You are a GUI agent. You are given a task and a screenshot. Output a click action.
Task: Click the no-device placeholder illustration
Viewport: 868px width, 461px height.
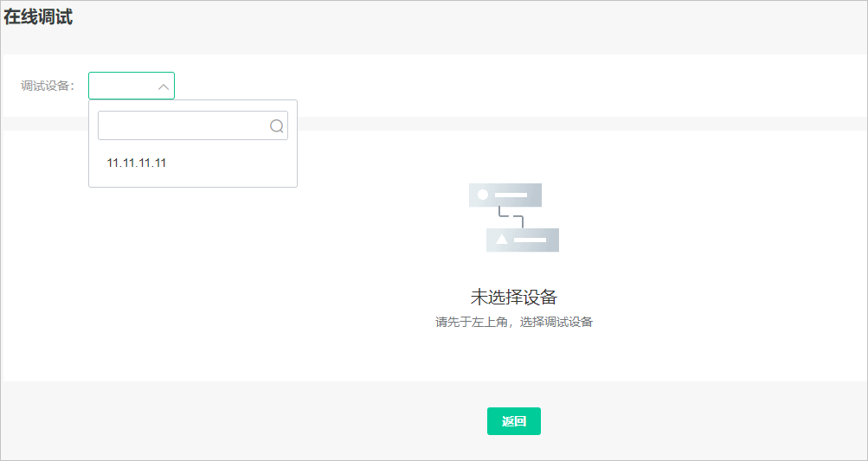tap(514, 217)
